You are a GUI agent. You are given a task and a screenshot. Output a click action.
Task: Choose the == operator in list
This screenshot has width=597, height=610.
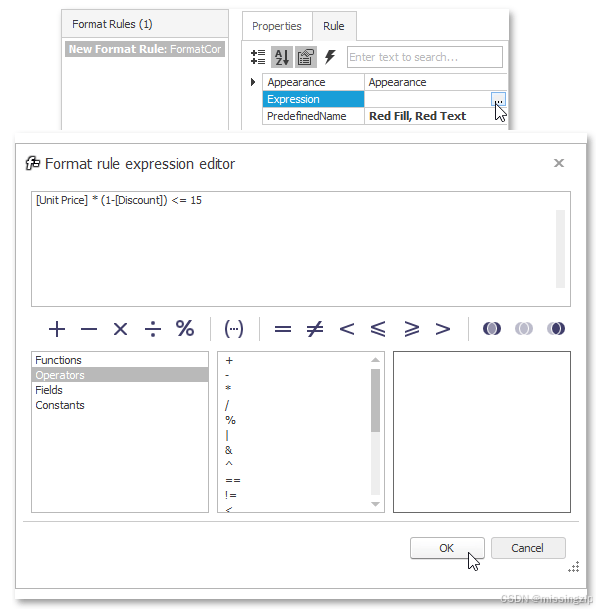click(233, 480)
